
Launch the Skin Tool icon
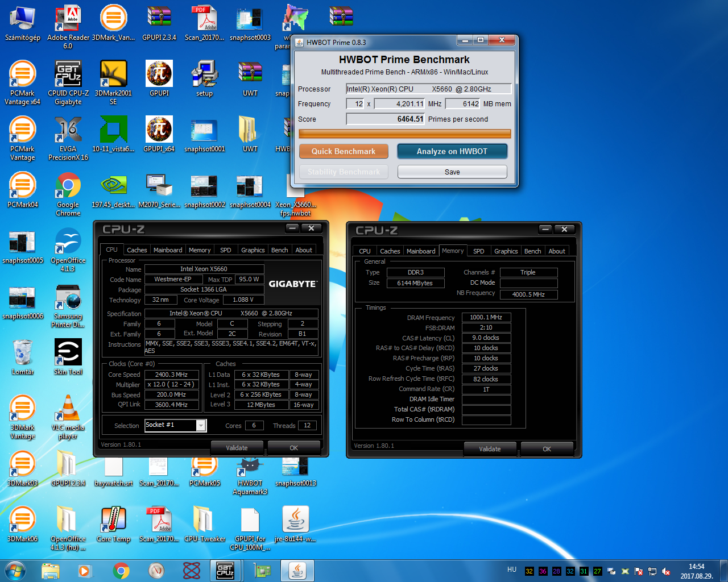[68, 356]
